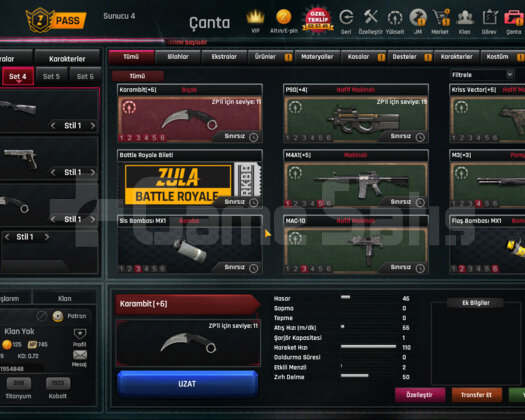Switch to the Kasalar tab
The width and height of the screenshot is (525, 420).
click(x=363, y=57)
